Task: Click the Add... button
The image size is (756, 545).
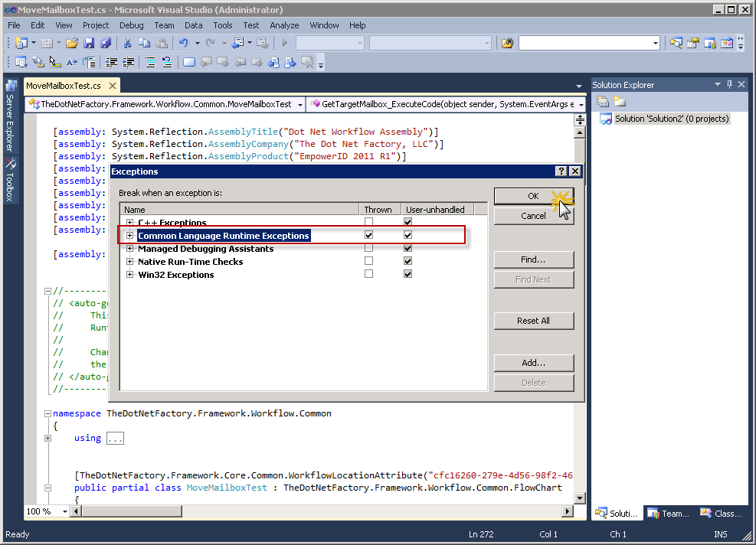Action: point(534,363)
